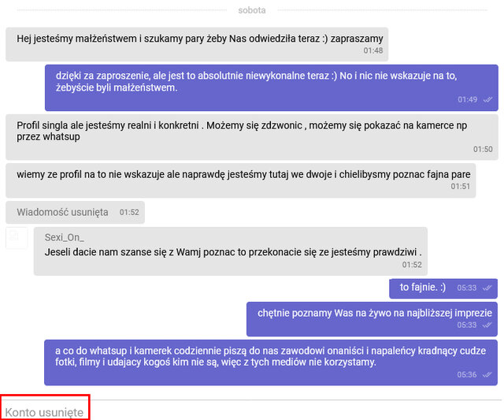Click read-receipt checkmarks on "to fajnie" message
This screenshot has height=420, width=504.
[x=487, y=288]
